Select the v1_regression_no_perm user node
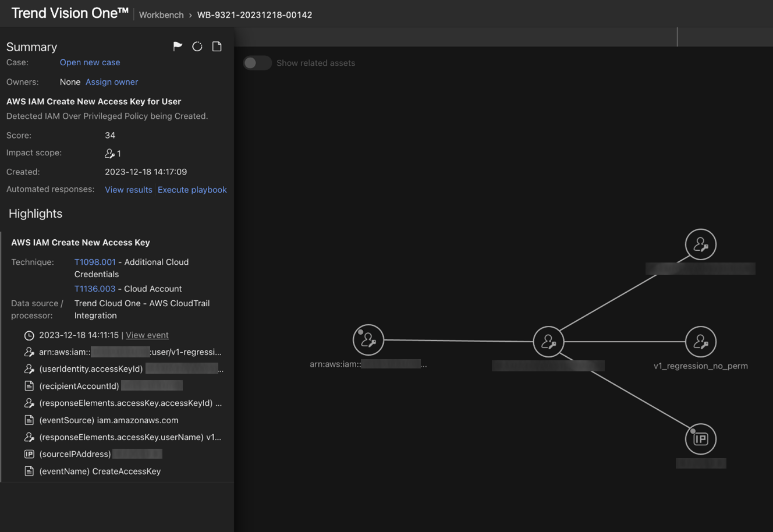Image resolution: width=773 pixels, height=532 pixels. [700, 342]
